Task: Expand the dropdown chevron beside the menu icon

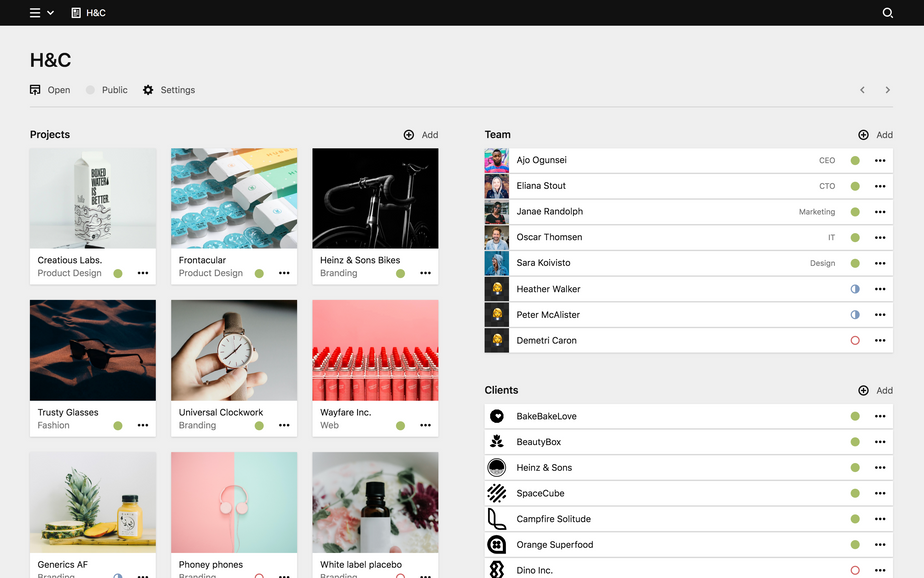Action: pyautogui.click(x=51, y=13)
